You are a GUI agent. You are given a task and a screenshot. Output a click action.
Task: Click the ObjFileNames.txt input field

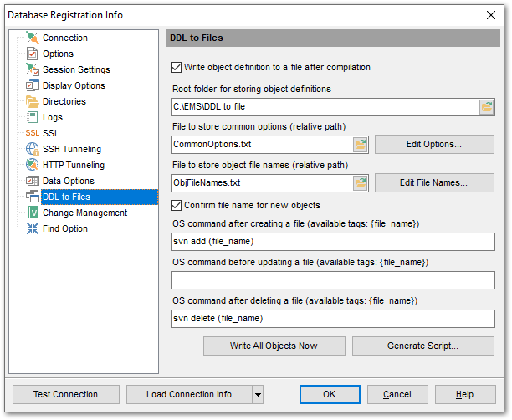(x=262, y=183)
